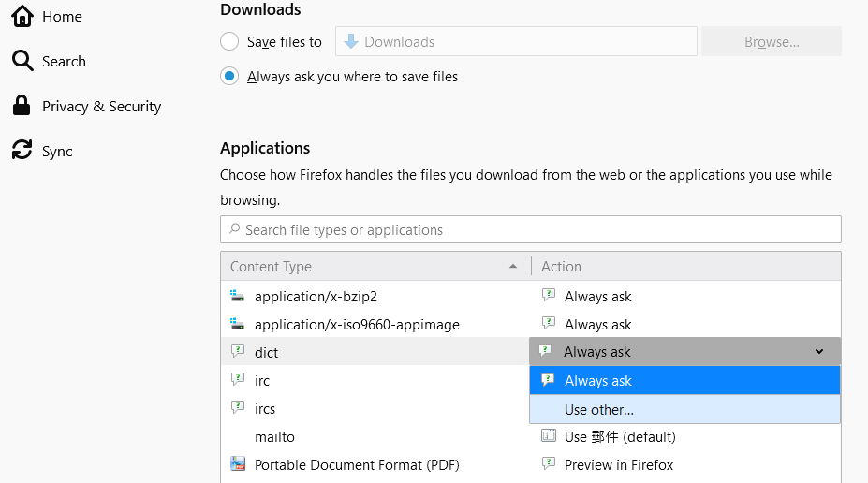Open action dropdown for x-iso9660-appimage
868x483 pixels.
click(x=685, y=324)
